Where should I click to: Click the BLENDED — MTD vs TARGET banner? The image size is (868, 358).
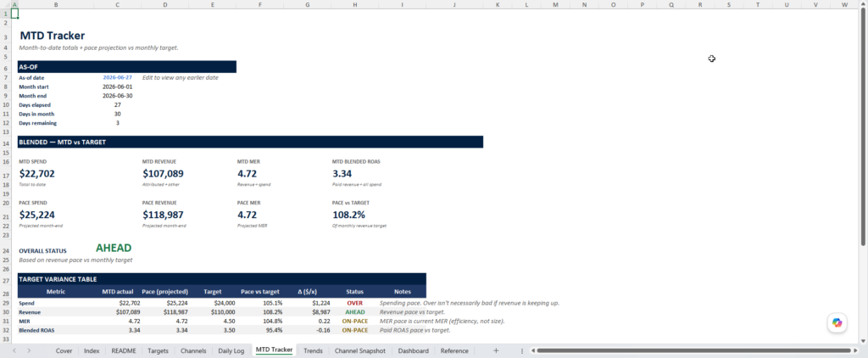tap(250, 142)
